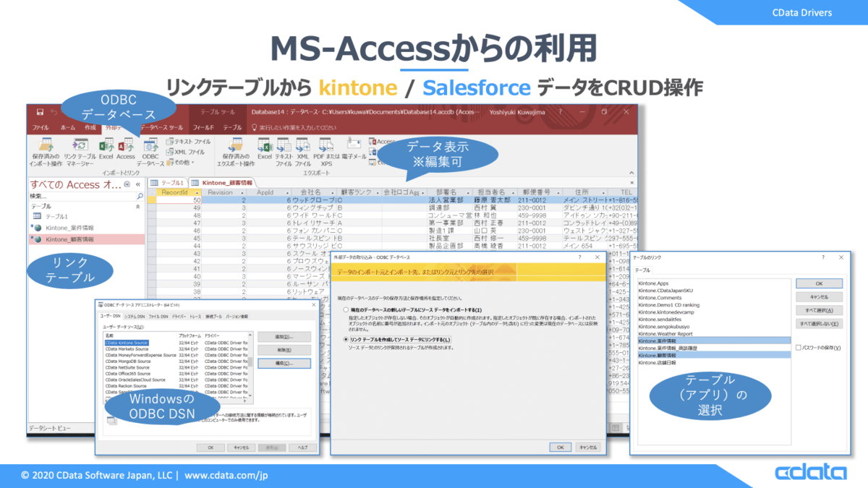Click the Excel import icon in Import & Link group
The image size is (868, 488).
coord(106,145)
